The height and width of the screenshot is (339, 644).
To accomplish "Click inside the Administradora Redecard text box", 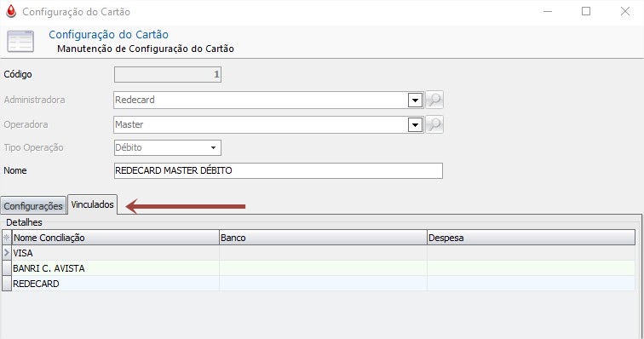I will (x=261, y=100).
